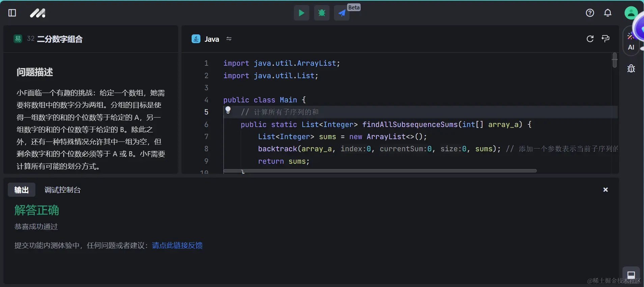Switch to the 输出 tab

coord(22,190)
